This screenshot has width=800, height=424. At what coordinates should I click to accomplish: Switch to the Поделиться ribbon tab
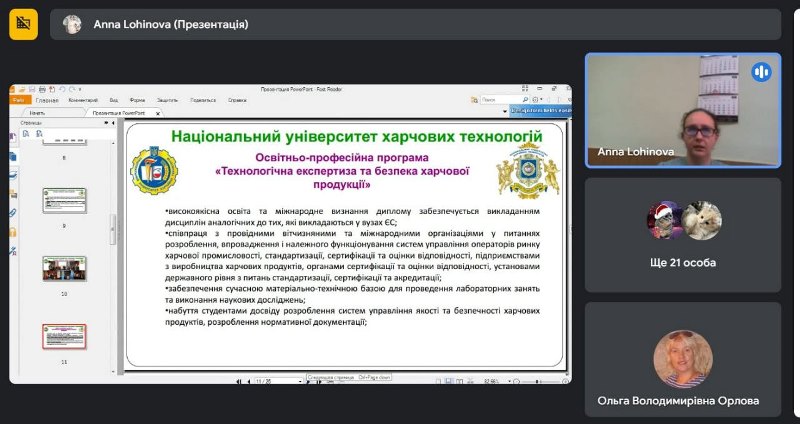(203, 100)
